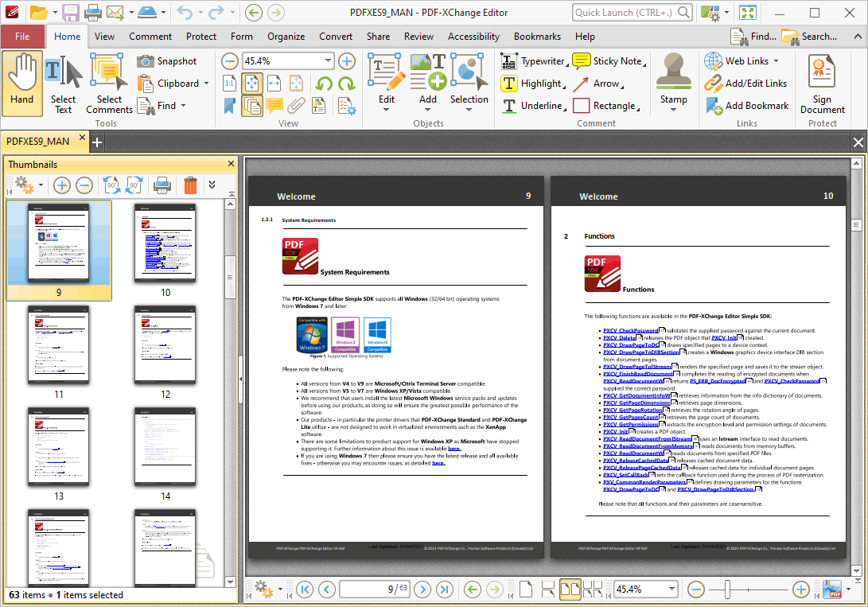
Task: Print pages from the Thumbnails toolbar
Action: tap(162, 185)
